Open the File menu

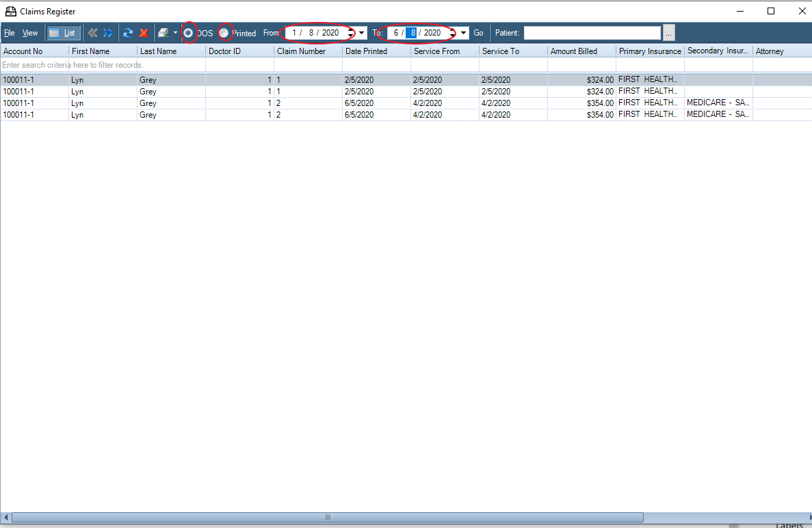click(x=10, y=33)
